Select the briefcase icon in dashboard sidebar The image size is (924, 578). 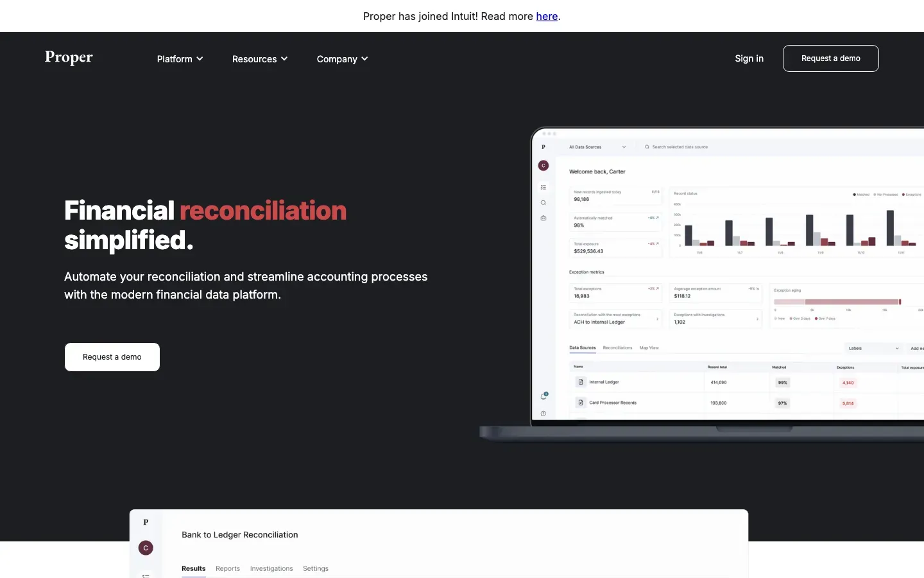click(x=543, y=218)
